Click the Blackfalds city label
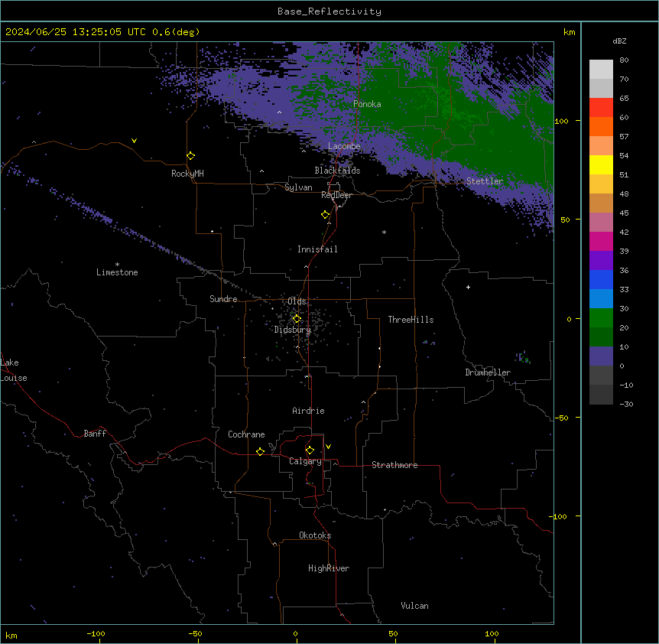Screen dimensions: 659x644 pos(337,171)
